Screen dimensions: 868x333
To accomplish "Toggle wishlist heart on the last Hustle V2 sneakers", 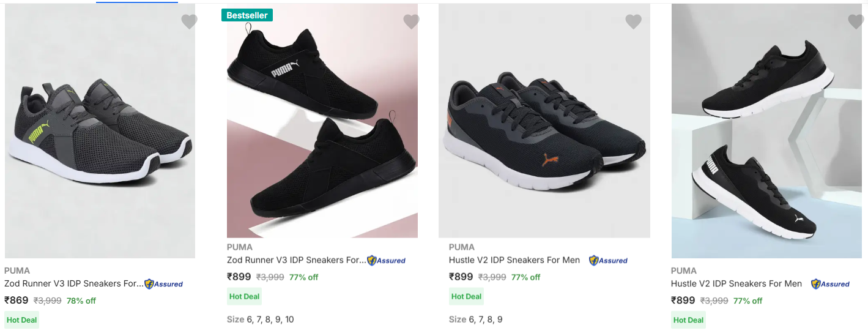I will click(x=855, y=21).
